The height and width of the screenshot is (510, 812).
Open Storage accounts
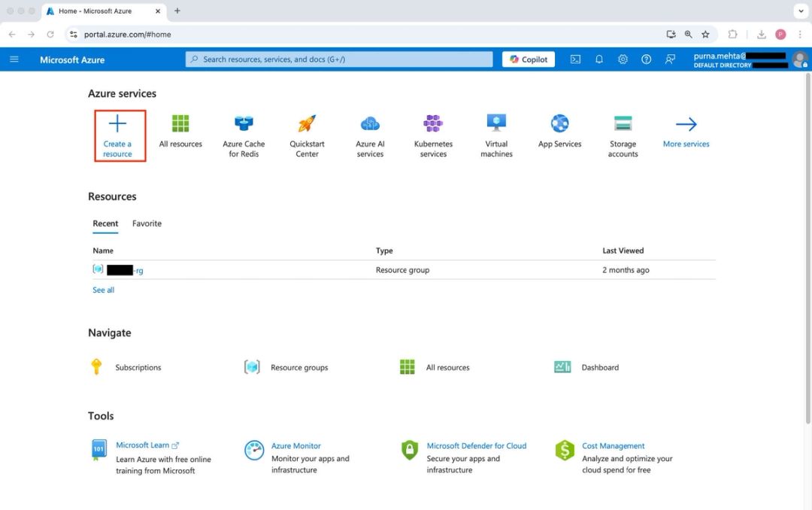pyautogui.click(x=623, y=134)
